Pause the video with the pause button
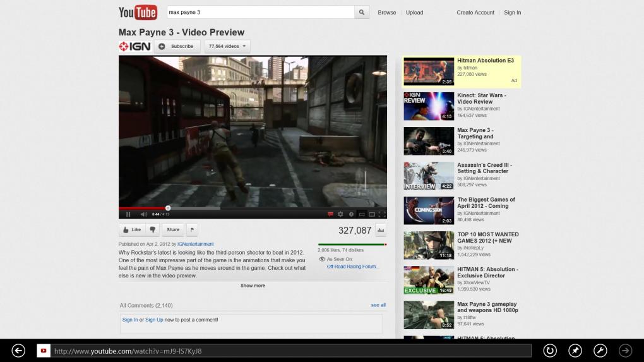The image size is (644, 362). [x=128, y=214]
